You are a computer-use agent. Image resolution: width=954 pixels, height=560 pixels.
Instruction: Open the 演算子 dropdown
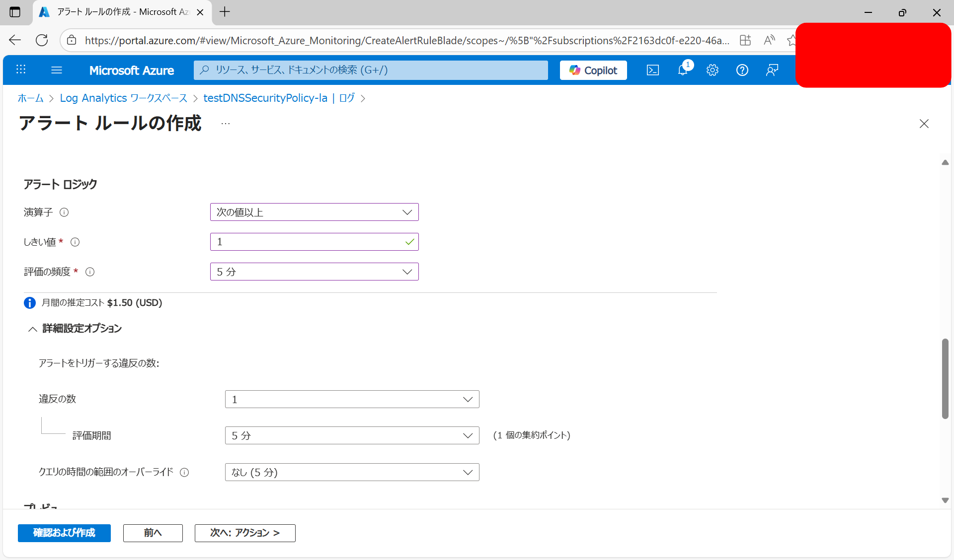point(314,212)
